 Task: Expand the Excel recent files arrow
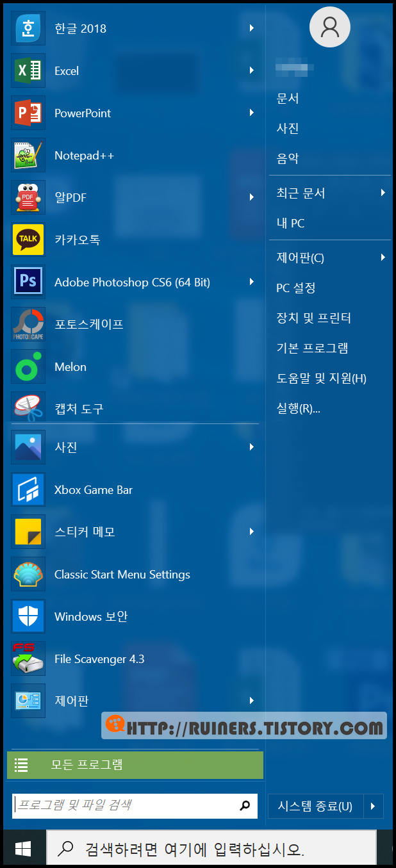[252, 70]
